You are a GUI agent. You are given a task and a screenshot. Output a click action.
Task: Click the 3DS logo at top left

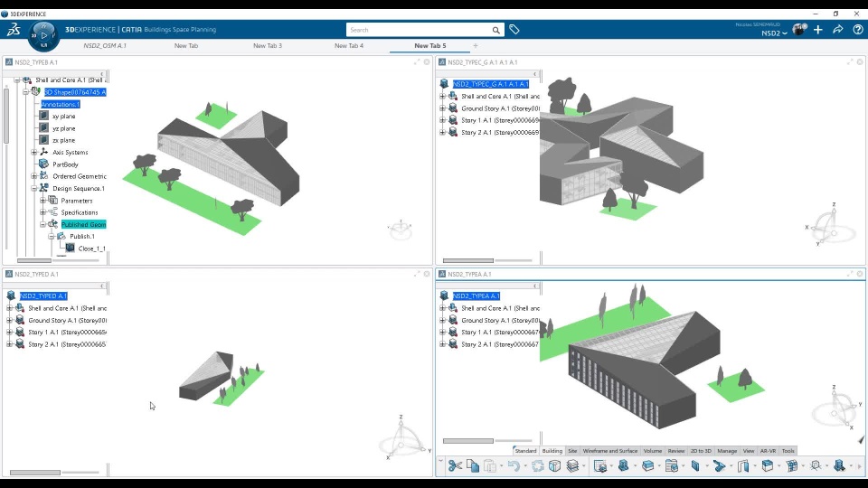pos(14,30)
